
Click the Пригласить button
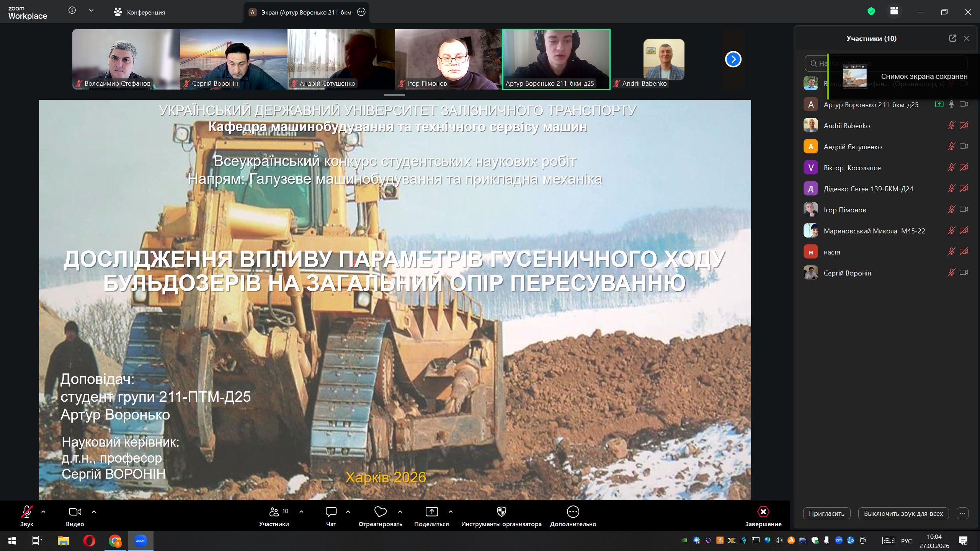coord(826,514)
